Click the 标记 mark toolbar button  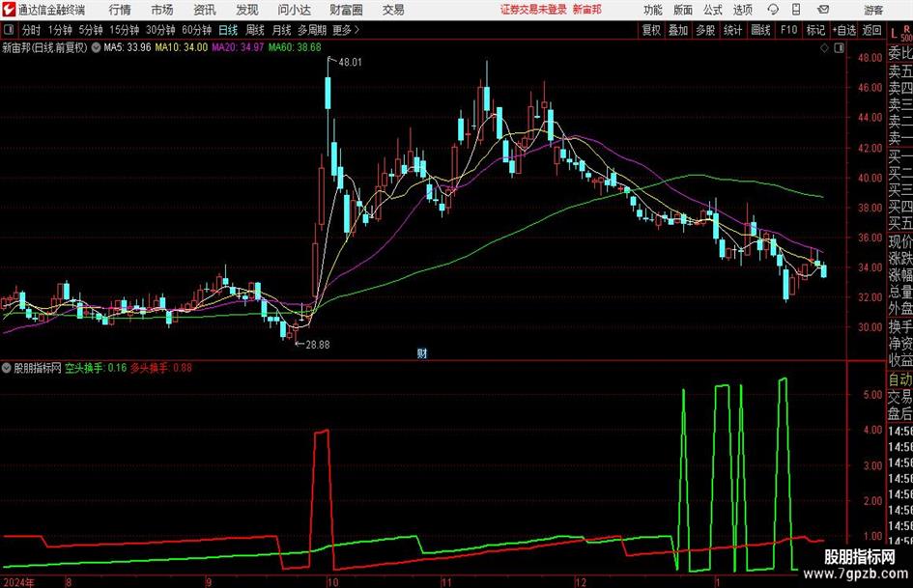[815, 30]
